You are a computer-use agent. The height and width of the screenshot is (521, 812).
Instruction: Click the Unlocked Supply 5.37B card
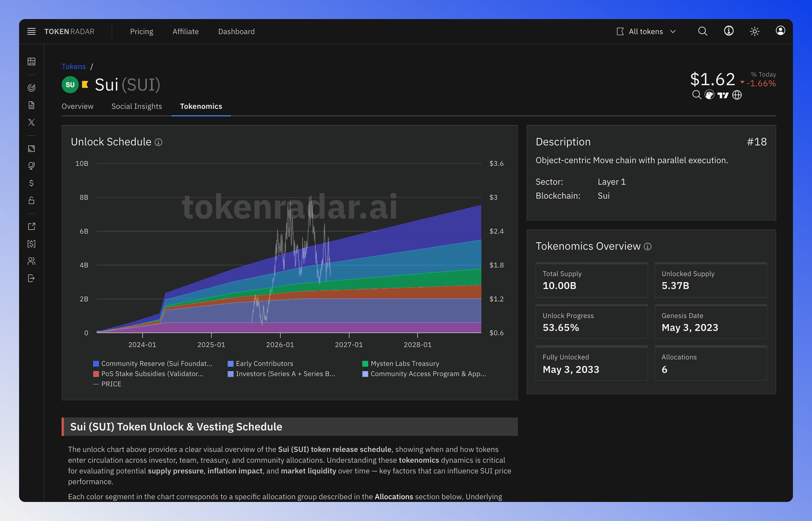(711, 280)
